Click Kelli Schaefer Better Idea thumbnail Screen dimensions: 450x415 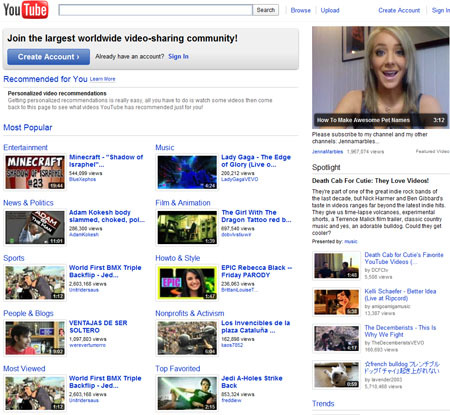tap(336, 302)
